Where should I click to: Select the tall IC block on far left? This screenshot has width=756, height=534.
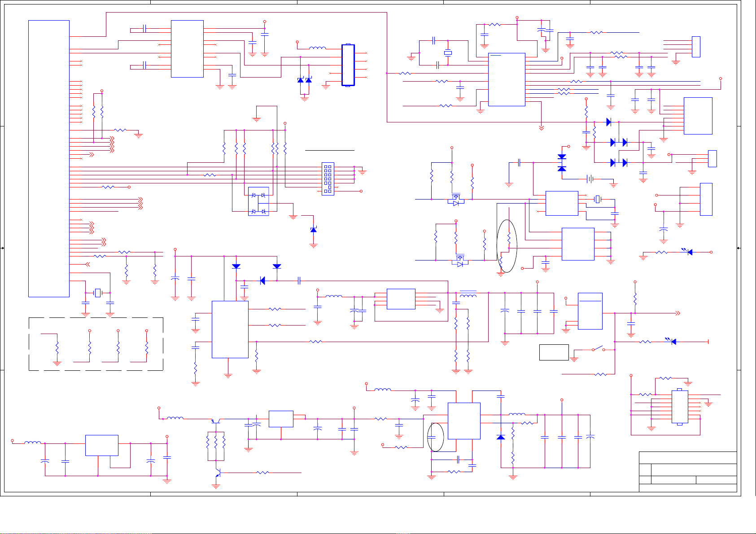pyautogui.click(x=49, y=158)
